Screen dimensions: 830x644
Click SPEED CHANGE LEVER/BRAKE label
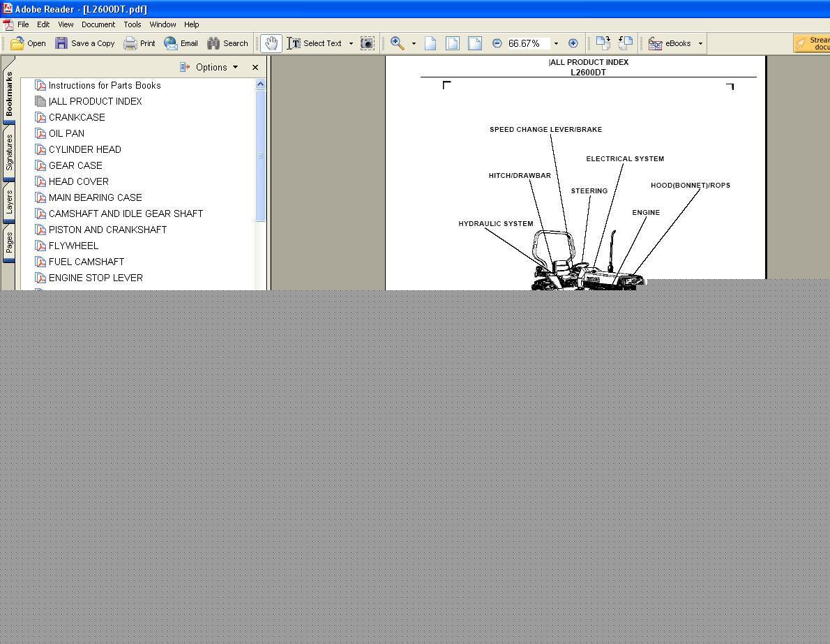[545, 129]
